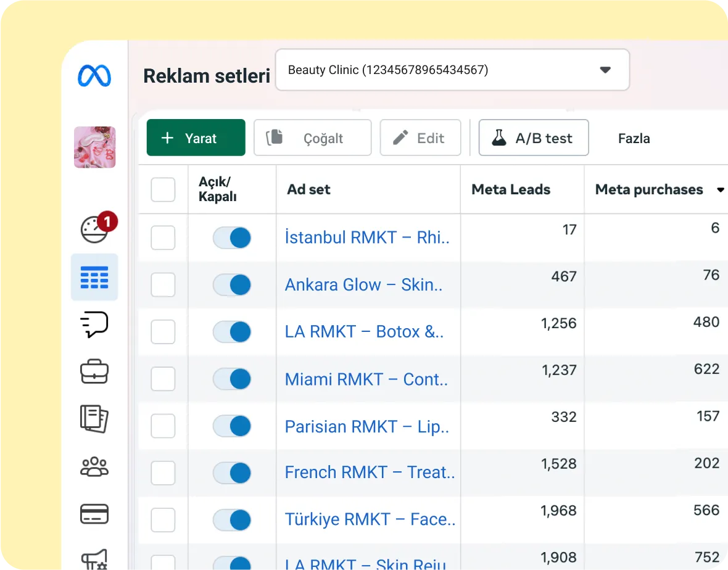The width and height of the screenshot is (728, 570).
Task: Click the Meta Leads column header
Action: tap(510, 190)
